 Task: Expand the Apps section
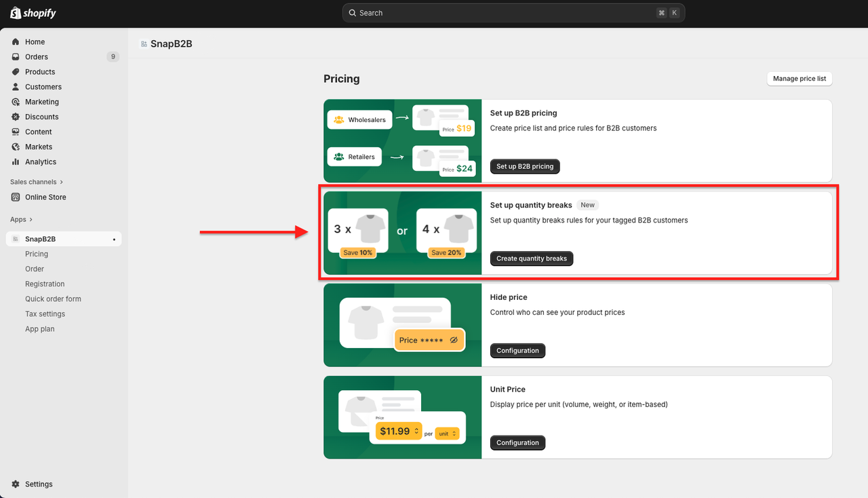coord(21,219)
